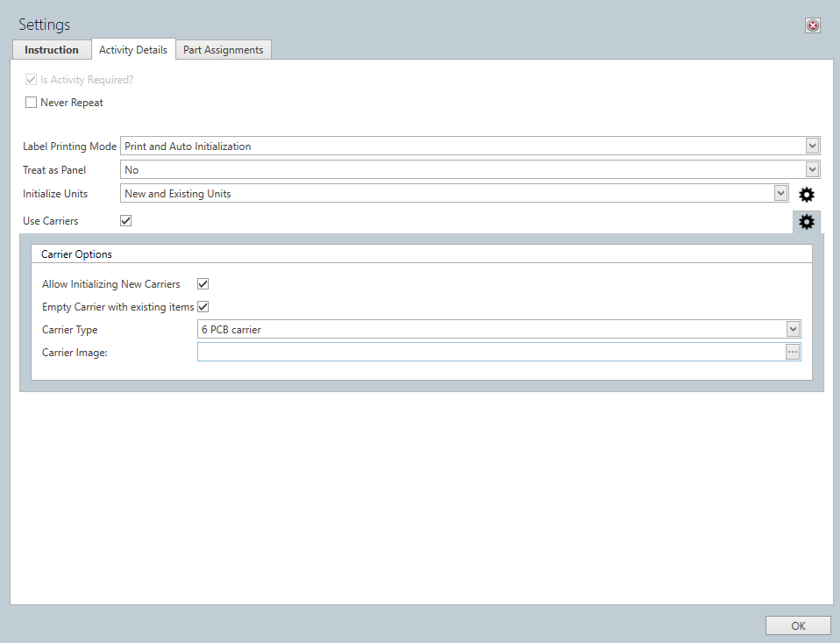The image size is (840, 643).
Task: Confirm settings with the OK button
Action: click(x=797, y=625)
